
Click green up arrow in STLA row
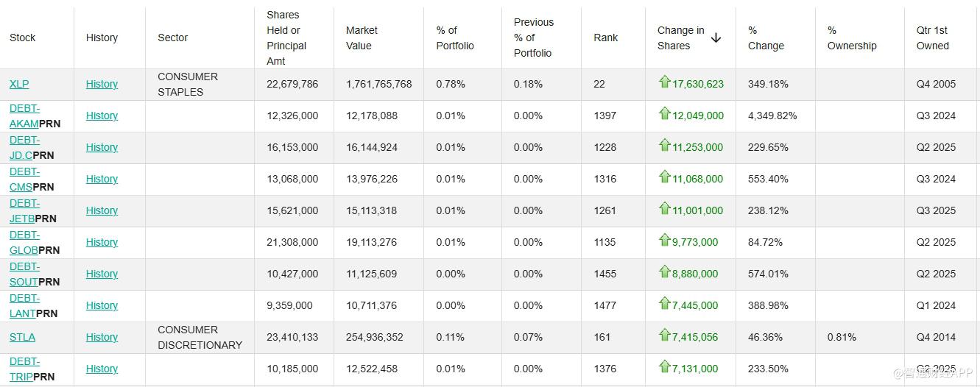665,335
